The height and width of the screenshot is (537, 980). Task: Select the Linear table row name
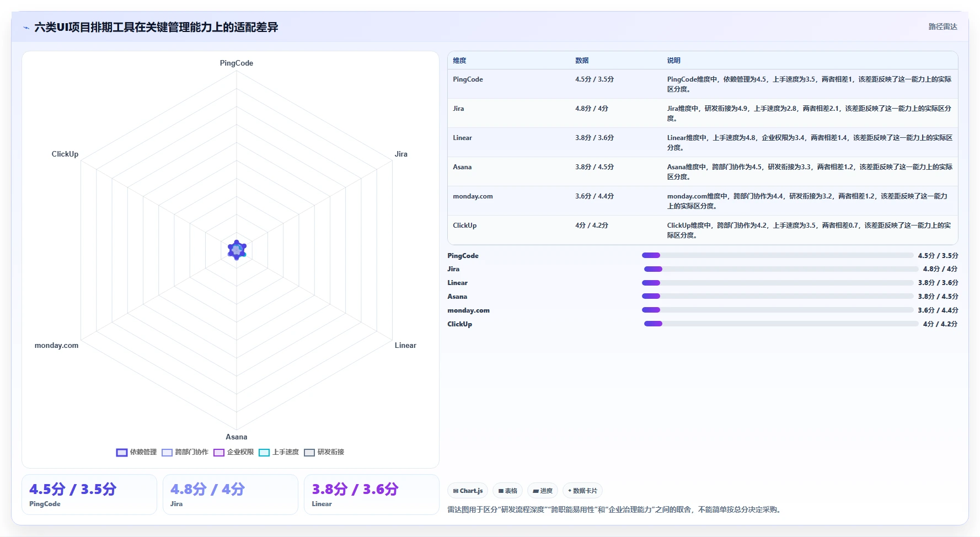coord(462,138)
